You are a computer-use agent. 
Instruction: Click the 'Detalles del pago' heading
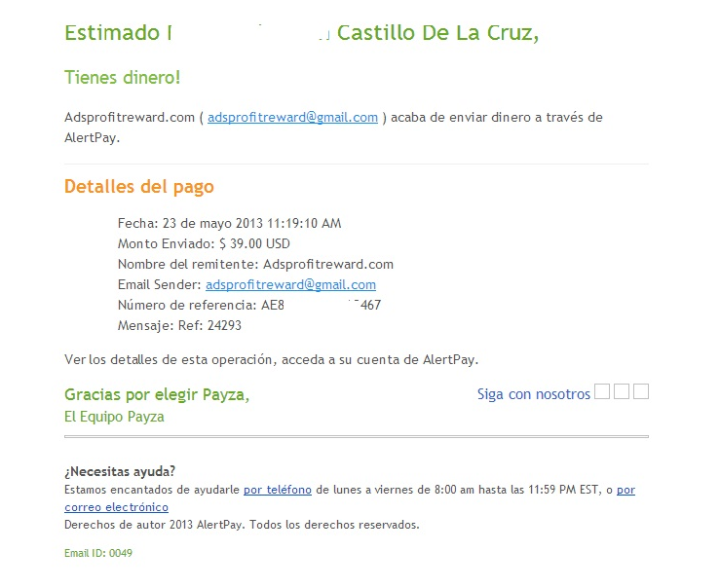138,187
